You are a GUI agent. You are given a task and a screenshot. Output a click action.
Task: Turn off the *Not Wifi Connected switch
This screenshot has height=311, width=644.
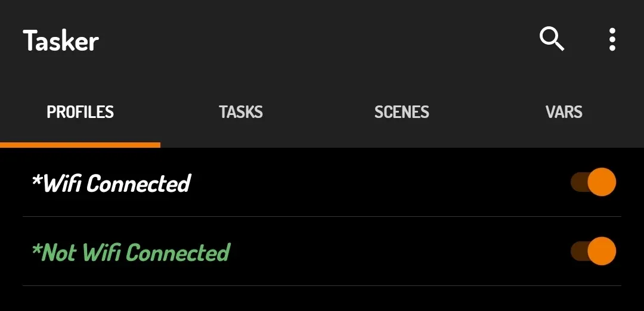593,251
